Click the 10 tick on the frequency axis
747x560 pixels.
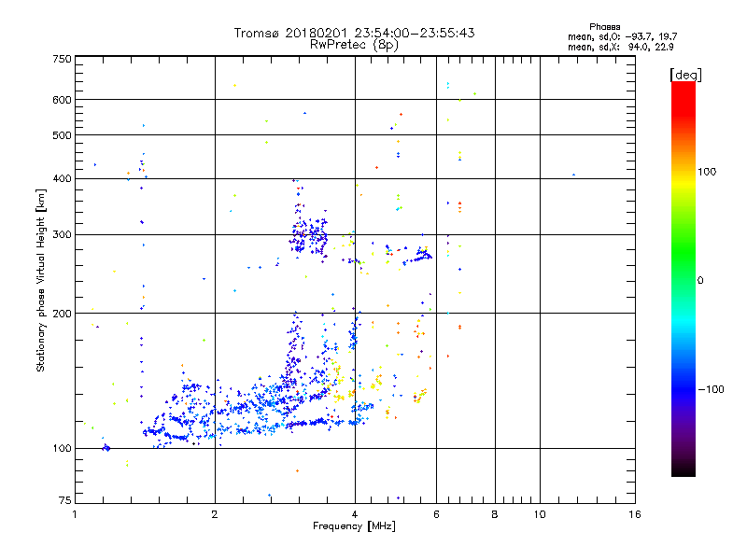(x=540, y=514)
